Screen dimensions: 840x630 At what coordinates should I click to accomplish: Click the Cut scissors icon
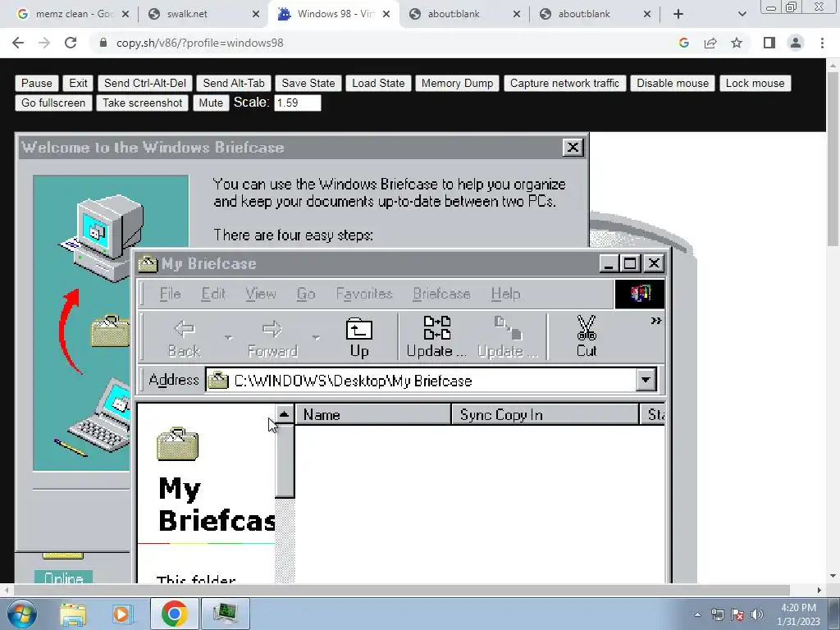tap(586, 336)
